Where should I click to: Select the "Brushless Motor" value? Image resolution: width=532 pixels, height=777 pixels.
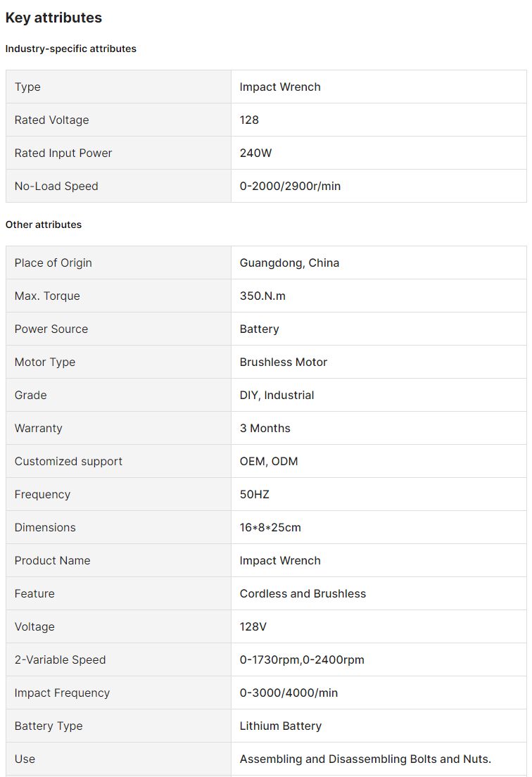click(284, 362)
